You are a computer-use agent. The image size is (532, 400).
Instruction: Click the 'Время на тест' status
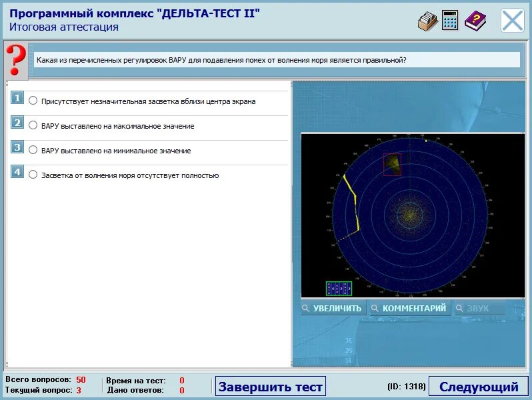pyautogui.click(x=145, y=380)
